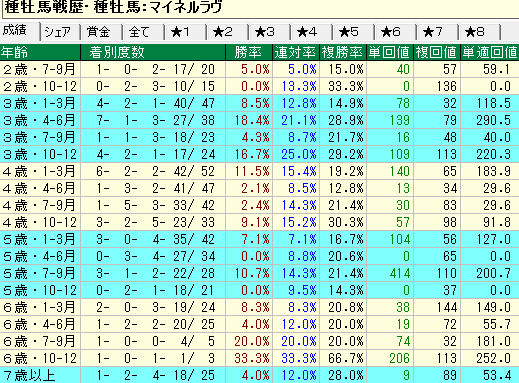Sort by 単回値 column header
The height and width of the screenshot is (383, 519).
tap(390, 52)
